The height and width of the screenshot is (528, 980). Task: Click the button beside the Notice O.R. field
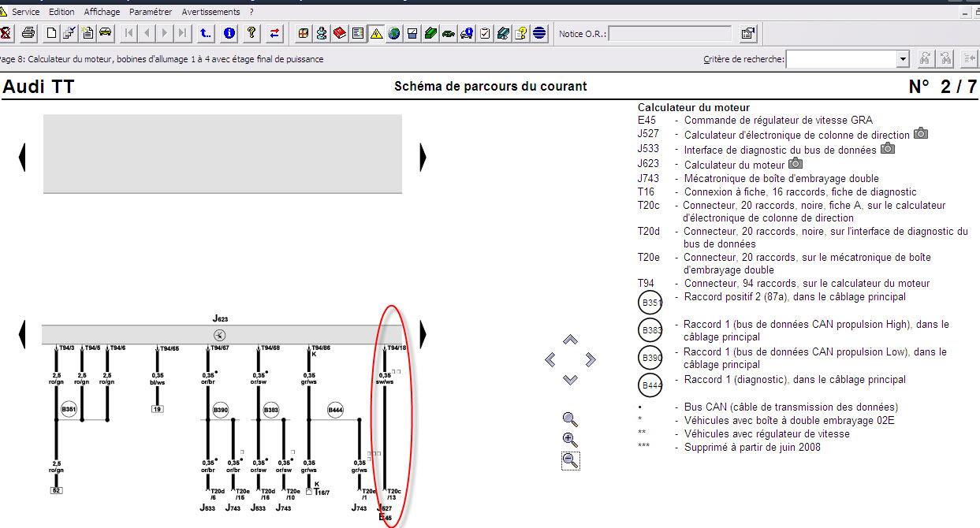point(747,34)
